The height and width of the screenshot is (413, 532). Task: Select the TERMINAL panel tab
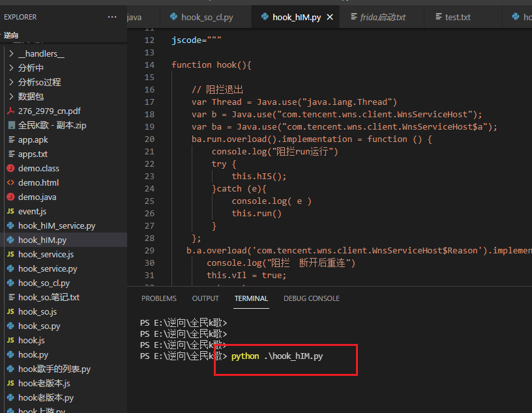pos(251,298)
